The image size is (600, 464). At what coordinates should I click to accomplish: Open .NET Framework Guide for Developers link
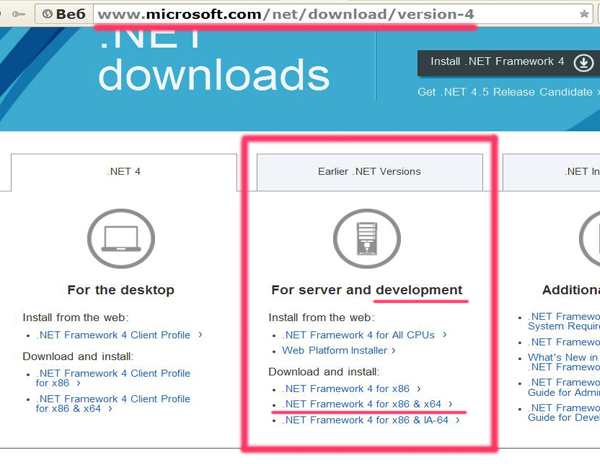pos(564,413)
